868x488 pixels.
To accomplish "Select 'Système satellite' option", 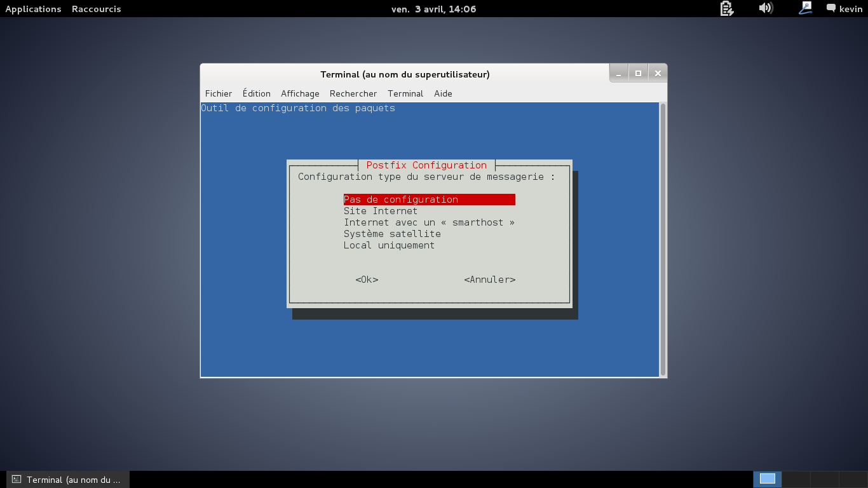I will tap(392, 234).
